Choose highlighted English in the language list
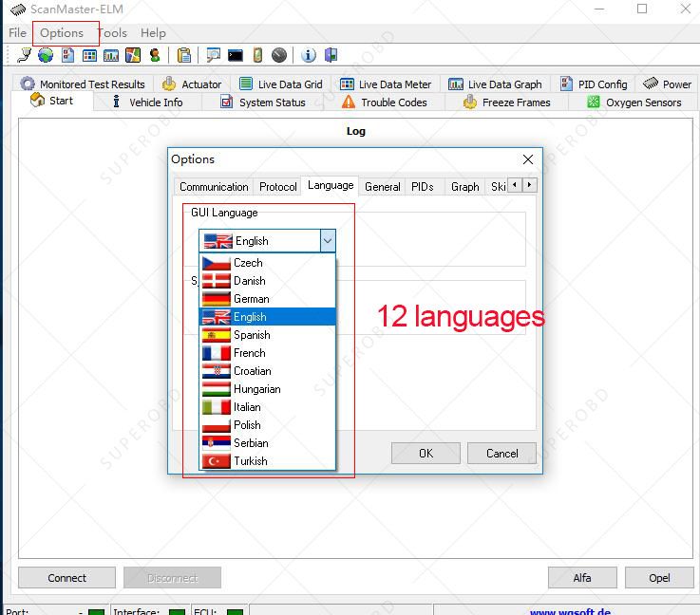This screenshot has width=700, height=615. click(268, 317)
